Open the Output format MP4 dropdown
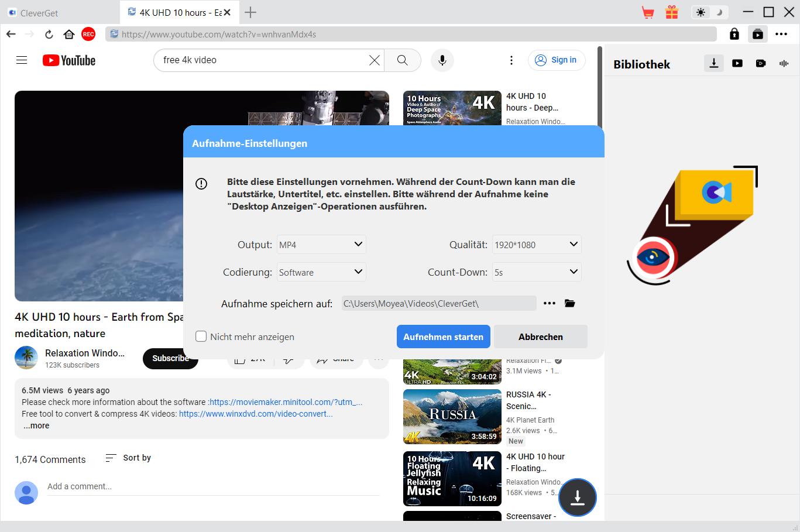The image size is (800, 532). click(321, 245)
